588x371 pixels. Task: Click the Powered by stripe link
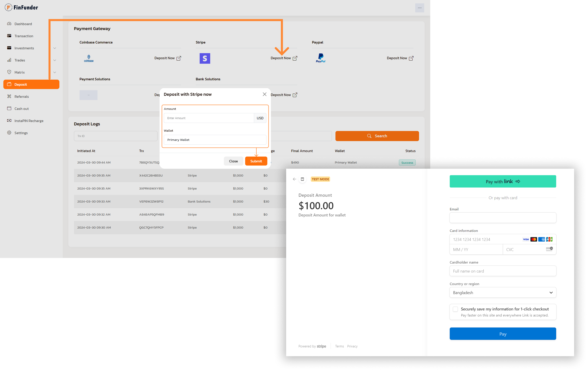pos(312,346)
